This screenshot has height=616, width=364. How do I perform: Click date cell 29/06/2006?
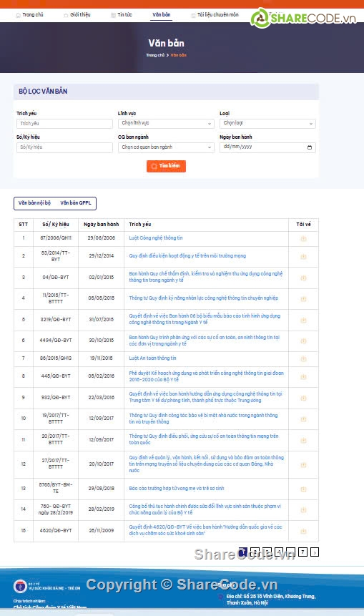102,238
